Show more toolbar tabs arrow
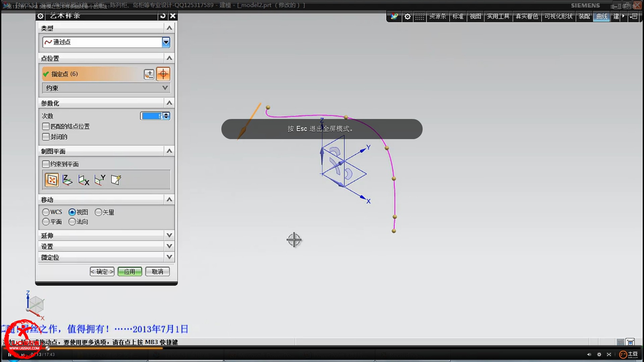Viewport: 644px width, 362px height. 624,16
